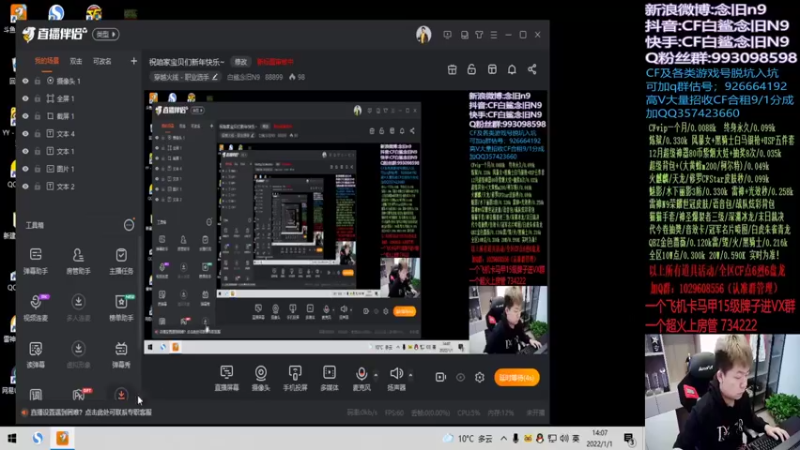Screen dimensions: 800x450
Task: Hide the 文本 4 source
Action: (x=26, y=134)
